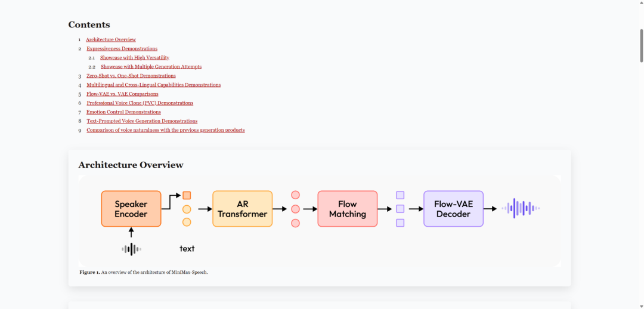Viewport: 644px width, 309px height.
Task: Open the Expressiveness Demonstrations link
Action: pos(122,49)
